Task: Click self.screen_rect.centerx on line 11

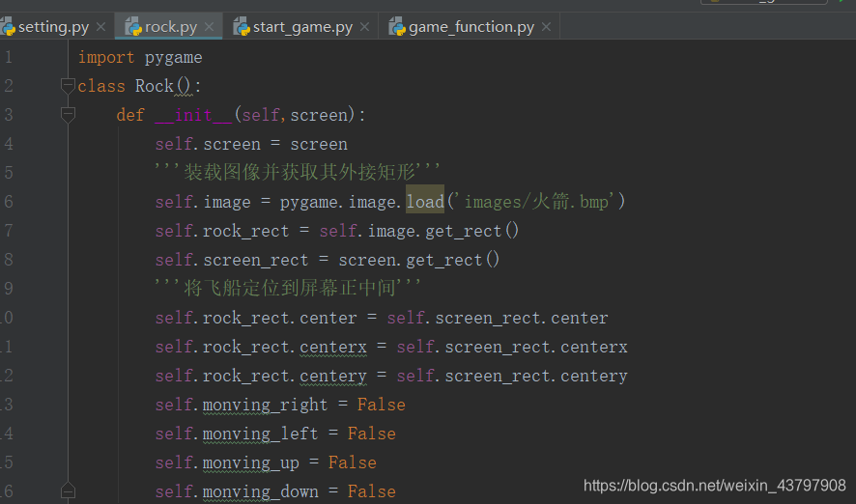Action: [512, 347]
